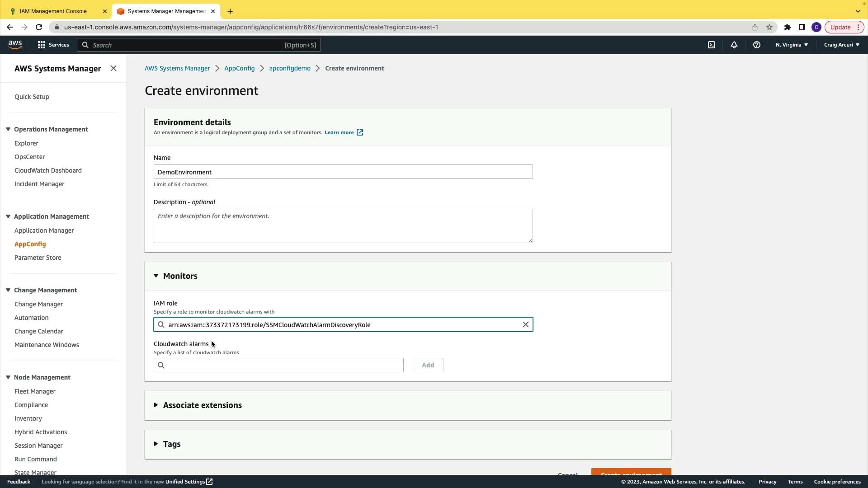Bookmark this page with star icon

point(769,27)
